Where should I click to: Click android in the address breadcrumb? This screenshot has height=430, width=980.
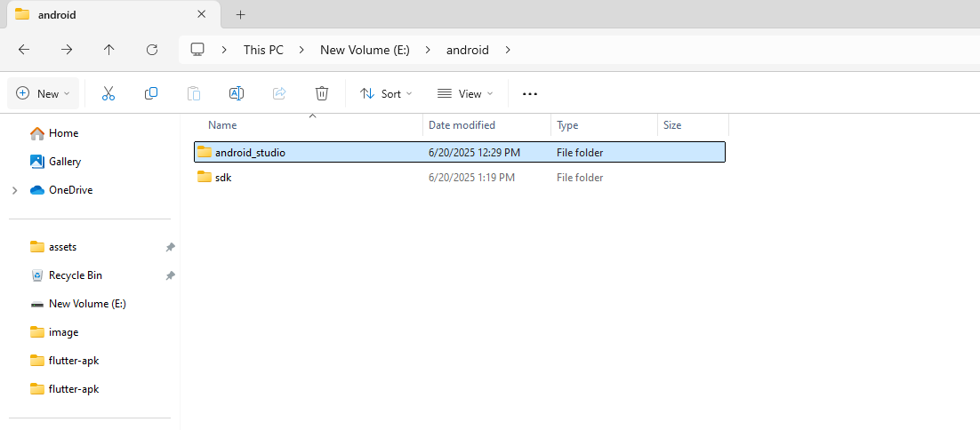tap(468, 50)
